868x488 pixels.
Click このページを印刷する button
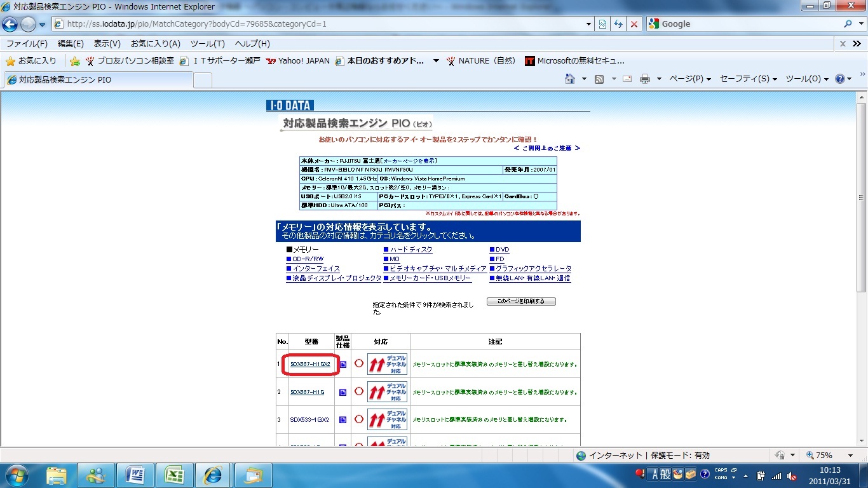click(521, 301)
